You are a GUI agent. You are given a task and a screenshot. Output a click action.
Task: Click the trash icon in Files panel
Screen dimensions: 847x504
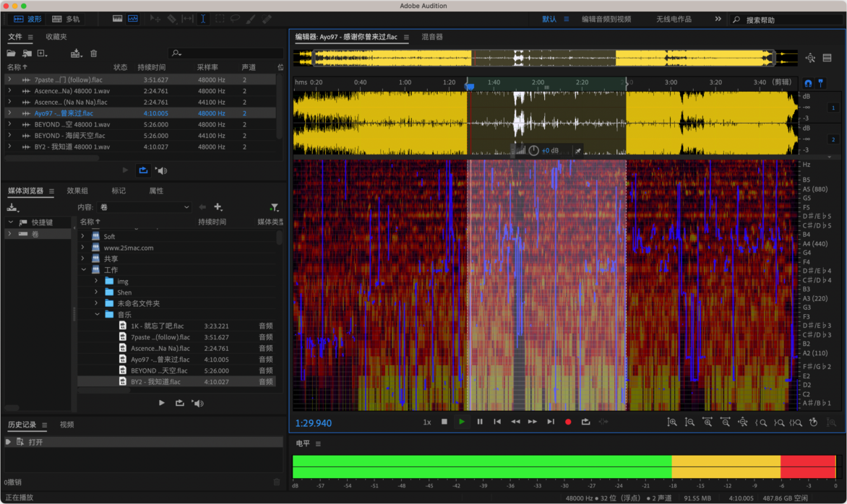[x=93, y=53]
